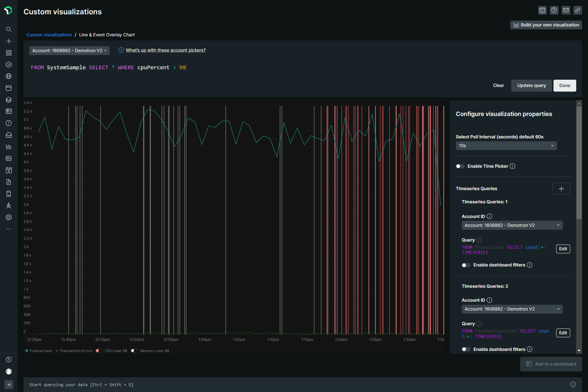
Task: Click the Add to a dashboard button
Action: point(551,364)
